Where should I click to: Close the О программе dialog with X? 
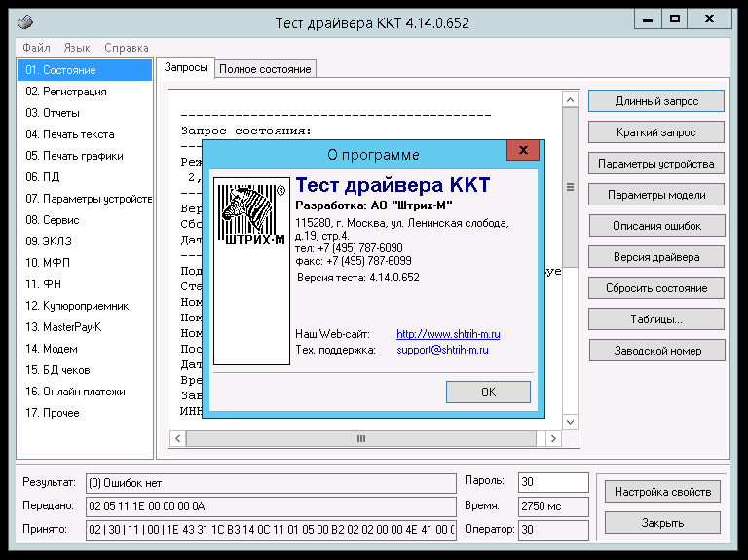pyautogui.click(x=523, y=150)
